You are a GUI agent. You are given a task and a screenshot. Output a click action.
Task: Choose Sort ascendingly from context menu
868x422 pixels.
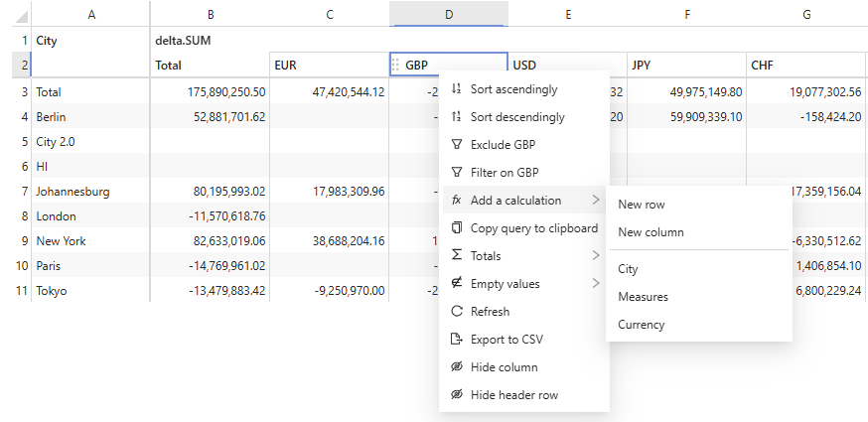pyautogui.click(x=524, y=88)
